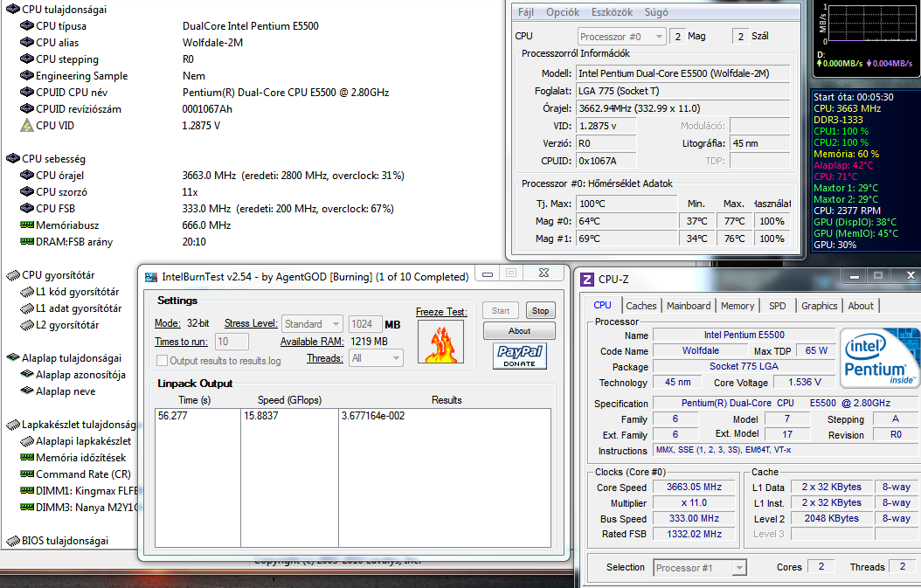Screen dimensions: 921x588
Task: Click the chip icon beside Engineering Sample
Action: 27,75
